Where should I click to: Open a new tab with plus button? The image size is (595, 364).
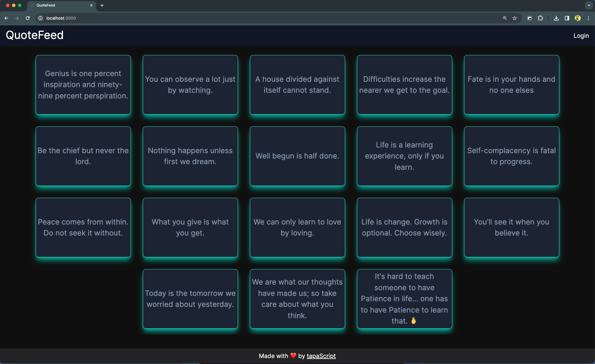102,5
